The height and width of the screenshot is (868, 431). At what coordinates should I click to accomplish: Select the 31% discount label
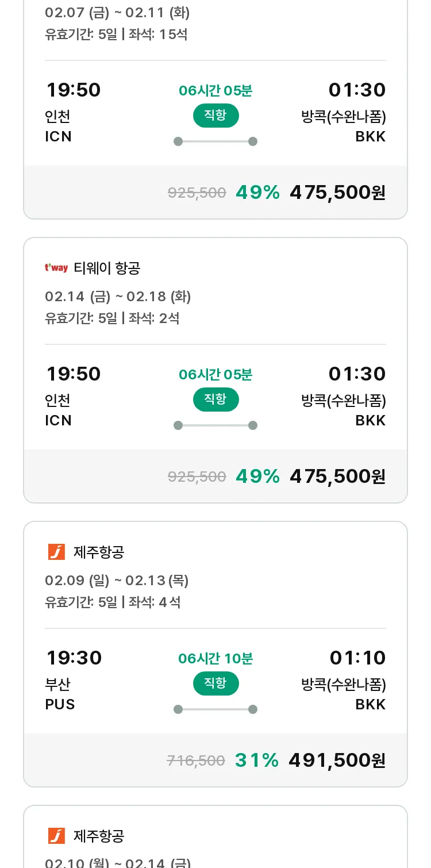pyautogui.click(x=257, y=761)
